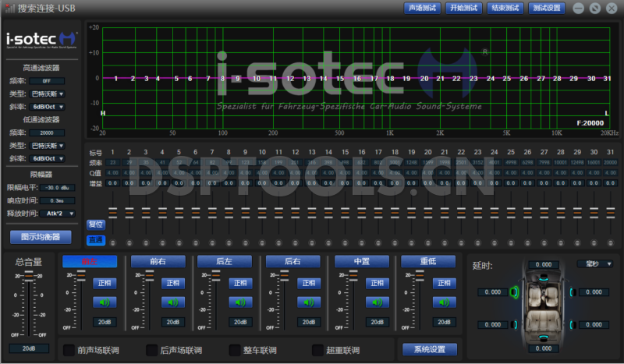Click EQ point 1 on the graph
The height and width of the screenshot is (364, 624).
point(115,79)
